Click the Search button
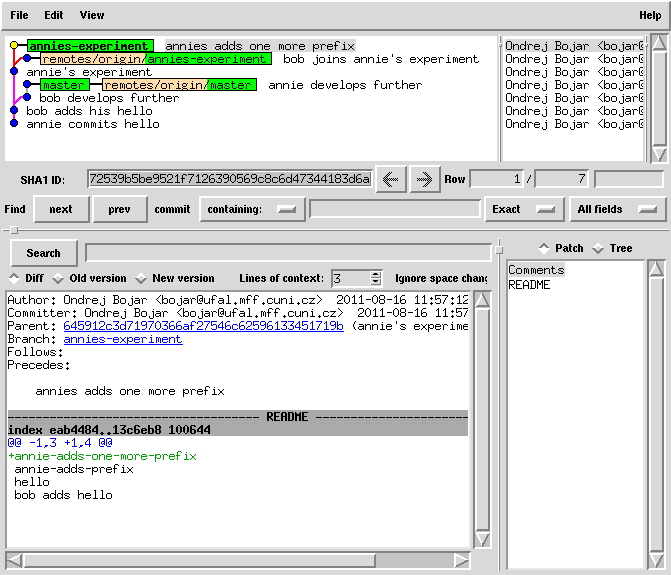 click(43, 253)
